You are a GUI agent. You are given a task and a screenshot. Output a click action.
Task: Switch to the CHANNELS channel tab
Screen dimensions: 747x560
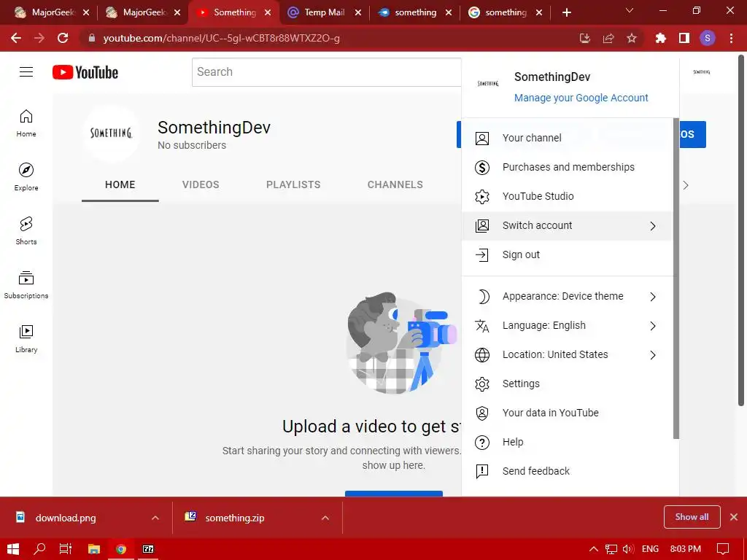pyautogui.click(x=395, y=184)
